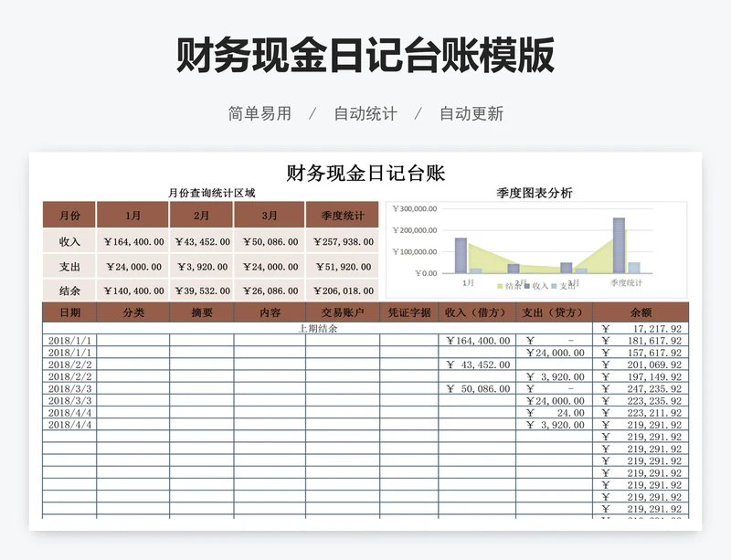The width and height of the screenshot is (731, 560).
Task: Select the quarterly income total ¥257,938.00
Action: pyautogui.click(x=342, y=241)
